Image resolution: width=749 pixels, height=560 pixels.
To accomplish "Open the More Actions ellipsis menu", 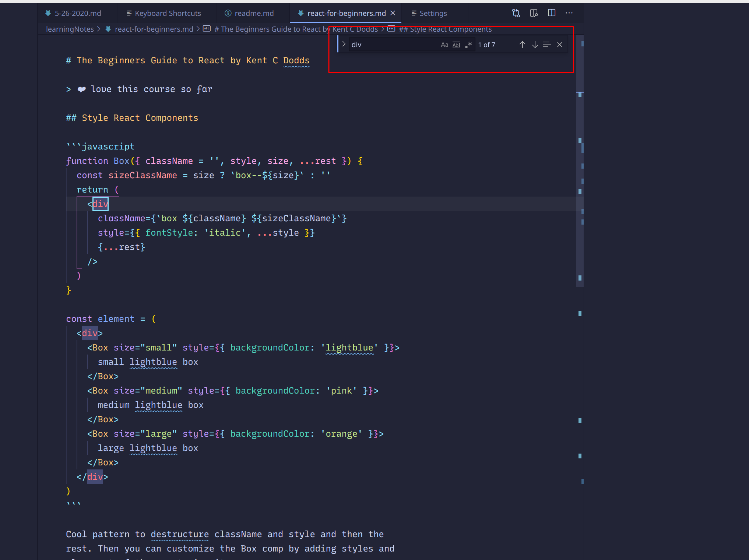I will click(x=569, y=13).
